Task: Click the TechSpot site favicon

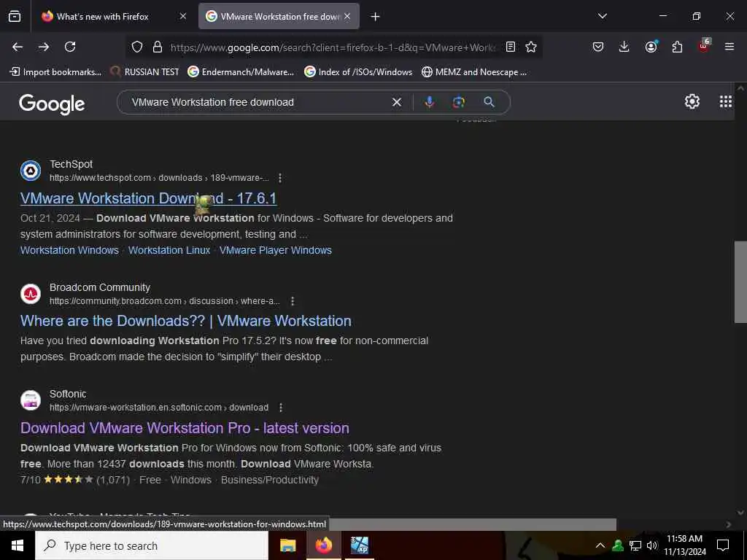Action: click(31, 171)
